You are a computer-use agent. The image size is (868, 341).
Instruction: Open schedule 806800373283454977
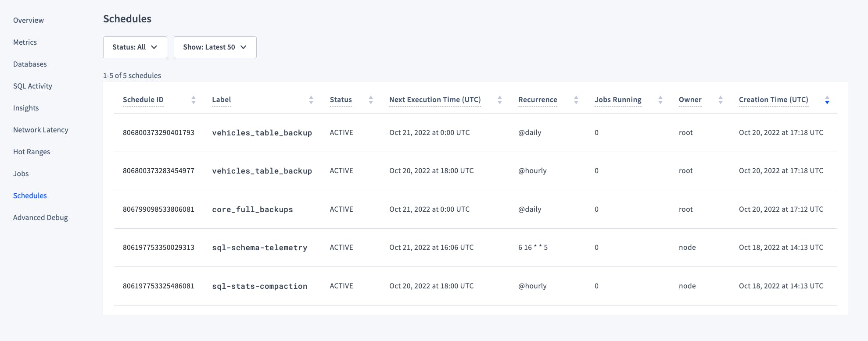pos(158,170)
